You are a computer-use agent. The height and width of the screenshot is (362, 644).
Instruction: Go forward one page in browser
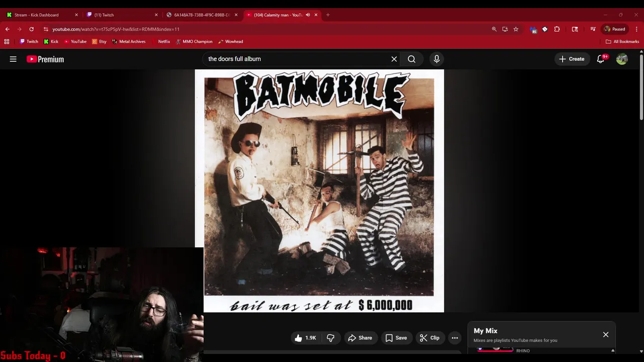pos(20,29)
